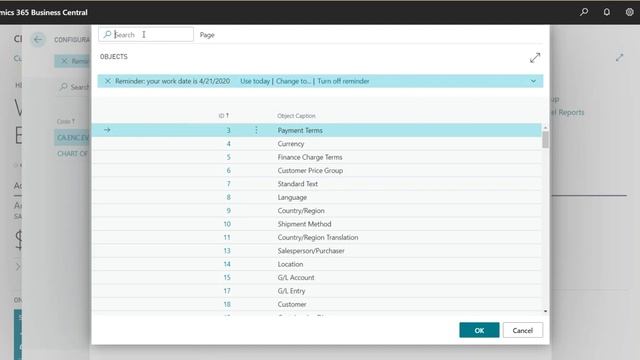640x360 pixels.
Task: Click the search magnifier in Objects dialog
Action: pos(107,35)
